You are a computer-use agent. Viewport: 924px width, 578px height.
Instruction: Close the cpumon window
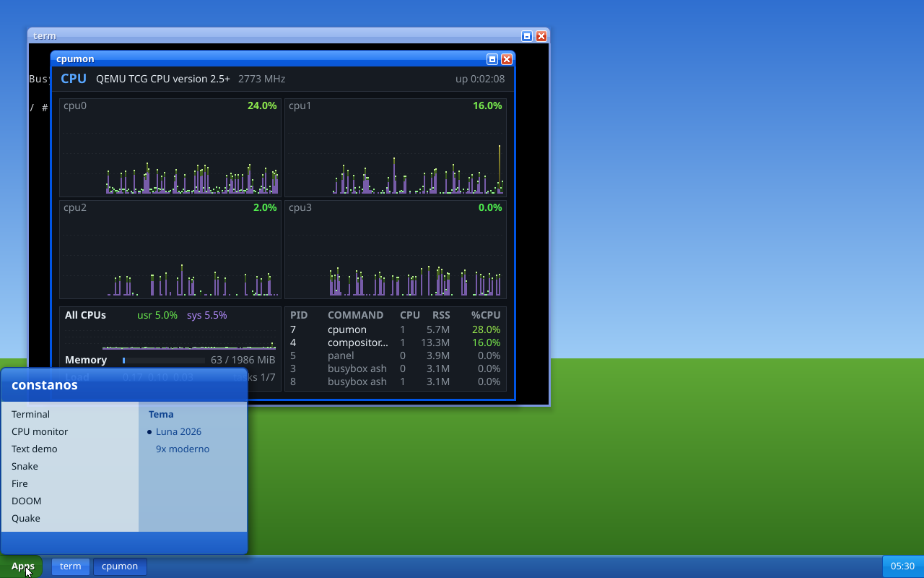point(507,59)
